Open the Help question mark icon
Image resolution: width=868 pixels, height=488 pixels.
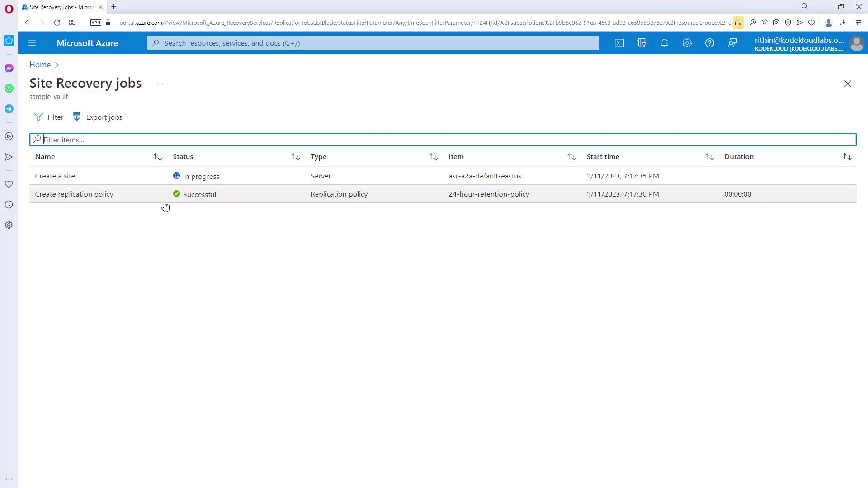coord(709,43)
